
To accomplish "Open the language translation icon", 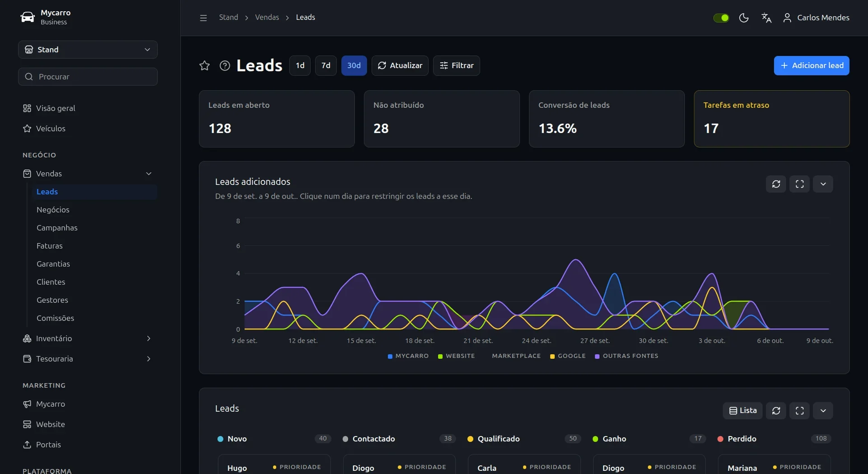I will point(766,18).
